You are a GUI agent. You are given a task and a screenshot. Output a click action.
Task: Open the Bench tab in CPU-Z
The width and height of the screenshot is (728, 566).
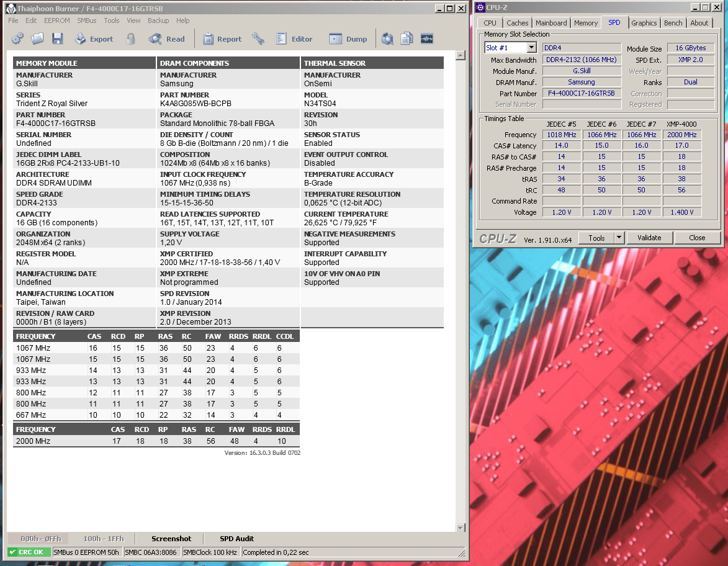[x=673, y=23]
